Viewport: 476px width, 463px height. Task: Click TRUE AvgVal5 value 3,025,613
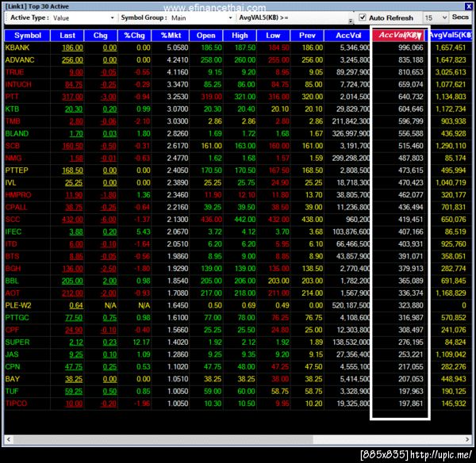[x=451, y=72]
